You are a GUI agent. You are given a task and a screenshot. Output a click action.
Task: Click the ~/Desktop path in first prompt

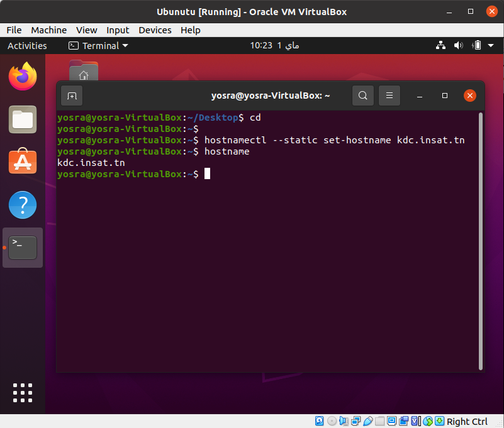pyautogui.click(x=213, y=118)
